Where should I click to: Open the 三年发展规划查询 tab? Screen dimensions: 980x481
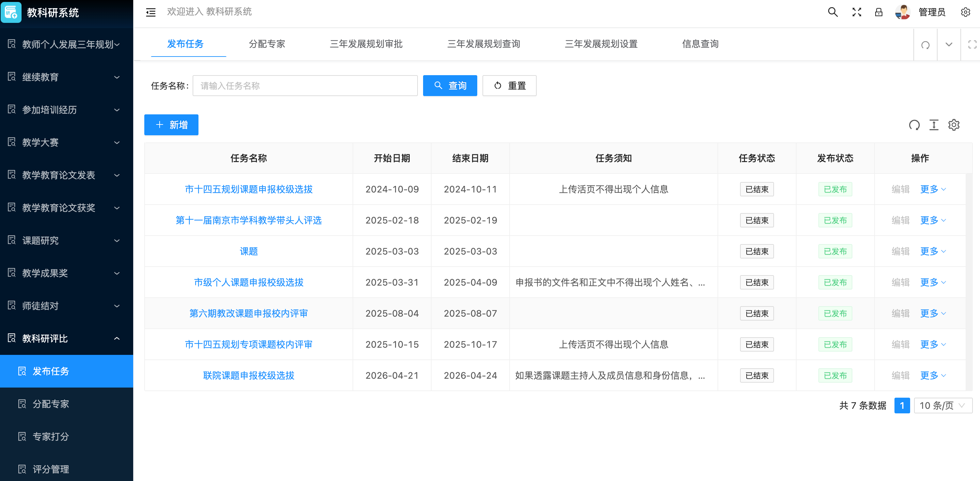[483, 44]
